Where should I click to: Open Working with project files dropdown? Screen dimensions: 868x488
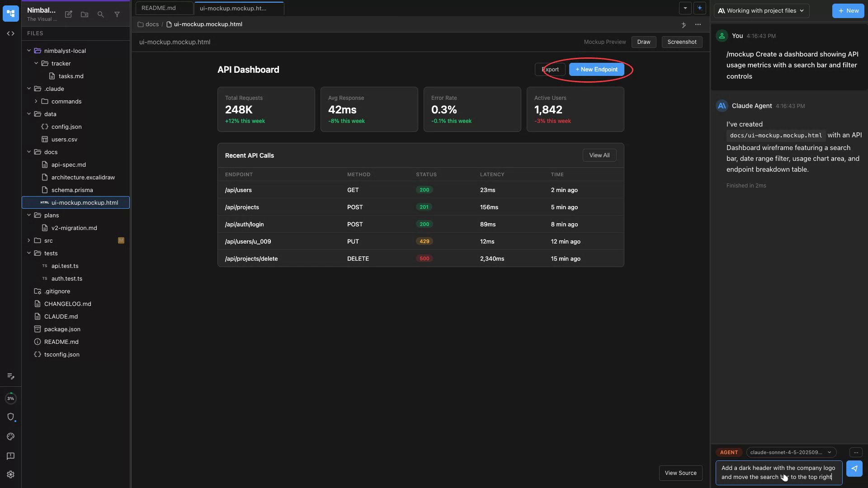[x=761, y=11]
